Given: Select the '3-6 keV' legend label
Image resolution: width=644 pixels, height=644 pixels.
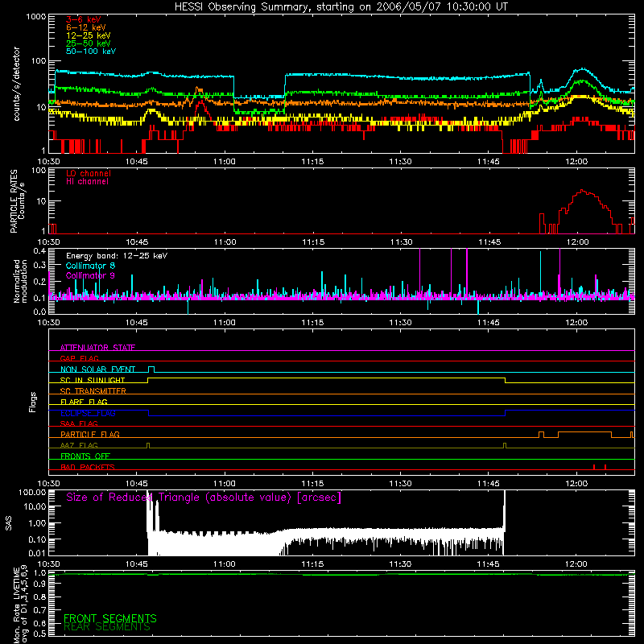Looking at the screenshot, I should (84, 19).
